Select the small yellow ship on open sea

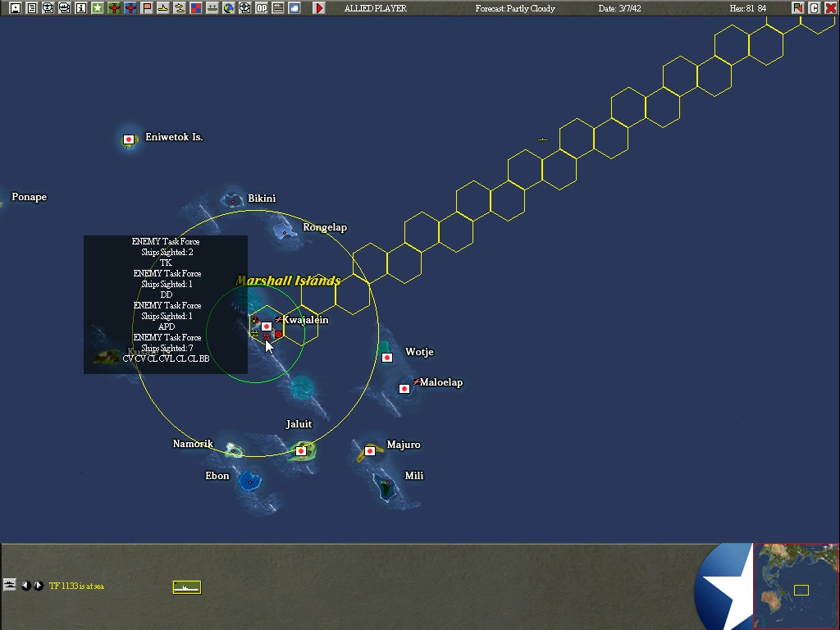coord(543,139)
